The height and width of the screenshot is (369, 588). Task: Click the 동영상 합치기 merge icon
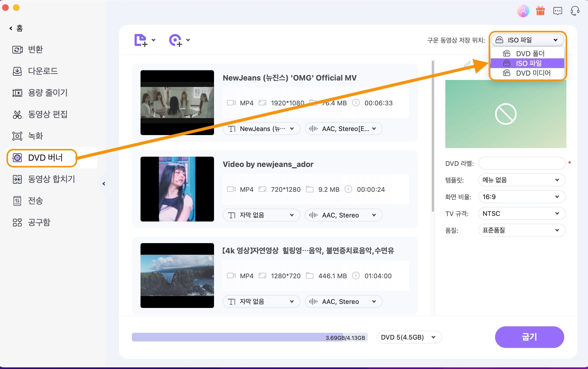17,179
